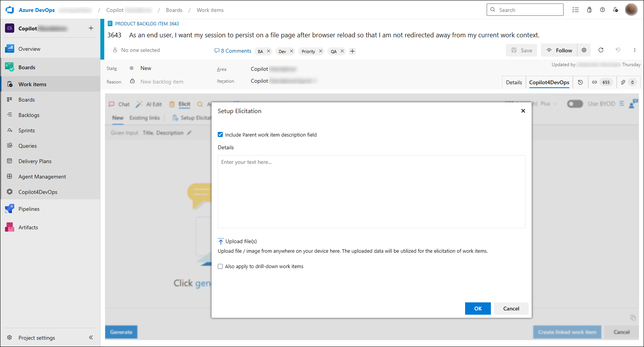Screen dimensions: 644x347
Task: Click the AI Edit tool
Action: click(149, 104)
